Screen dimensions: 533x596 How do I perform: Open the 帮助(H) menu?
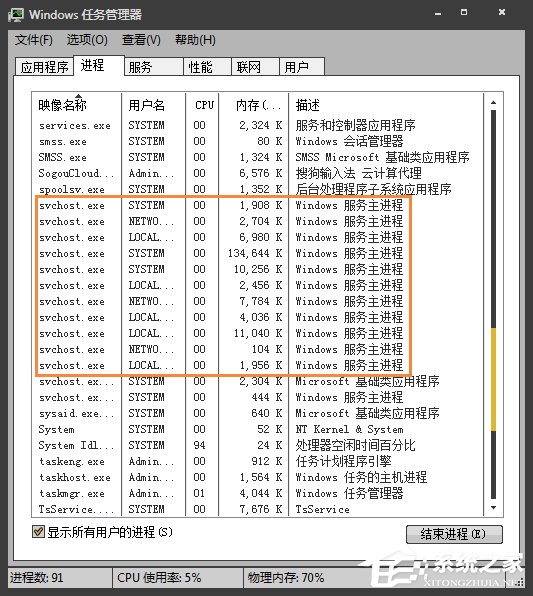point(195,40)
